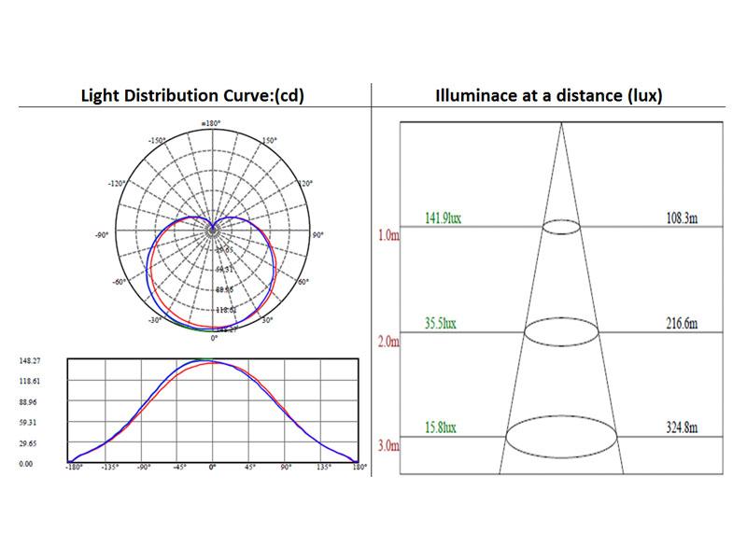Click the Illuminace at a distance heading
Image resolution: width=747 pixels, height=560 pixels.
(x=549, y=96)
